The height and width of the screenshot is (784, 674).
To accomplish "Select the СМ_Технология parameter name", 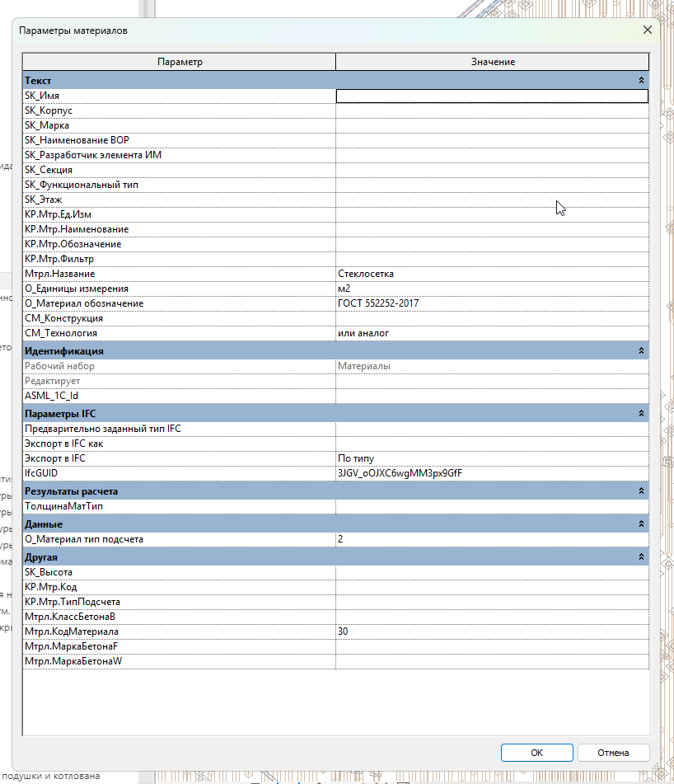I will pos(61,333).
